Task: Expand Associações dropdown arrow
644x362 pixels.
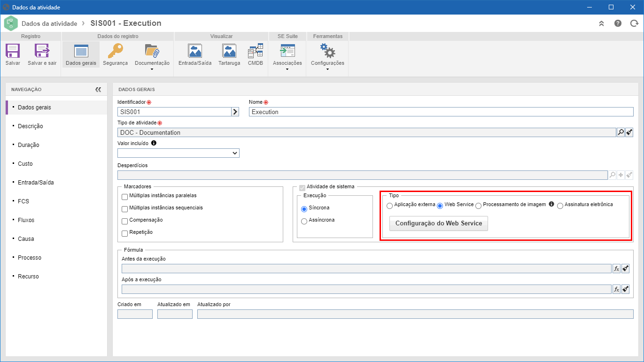Action: pos(287,69)
